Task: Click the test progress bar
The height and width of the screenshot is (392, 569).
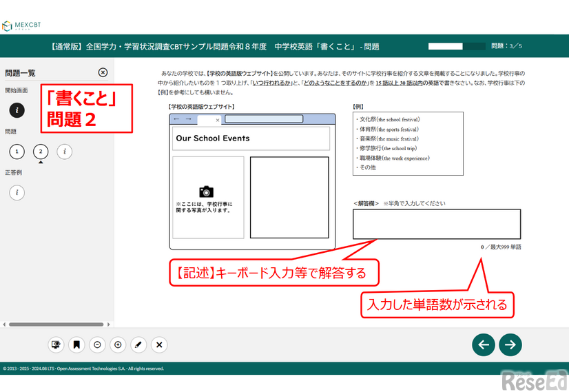Action: (455, 47)
